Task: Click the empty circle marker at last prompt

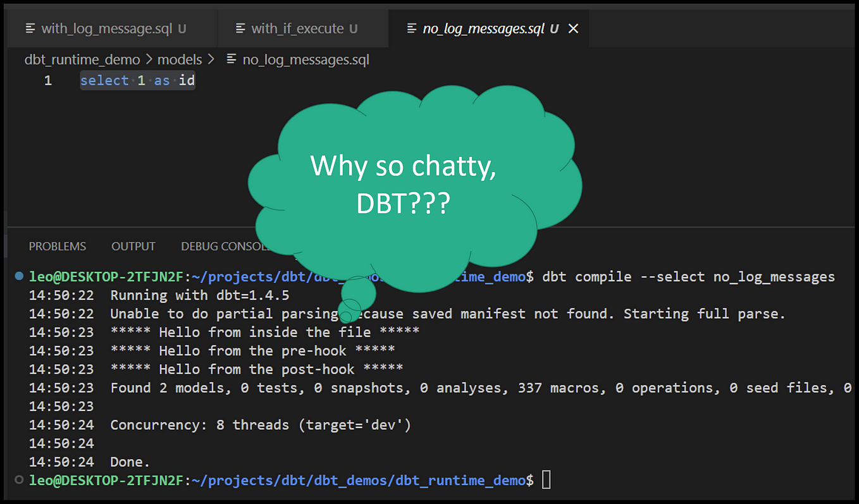Action: pyautogui.click(x=19, y=480)
